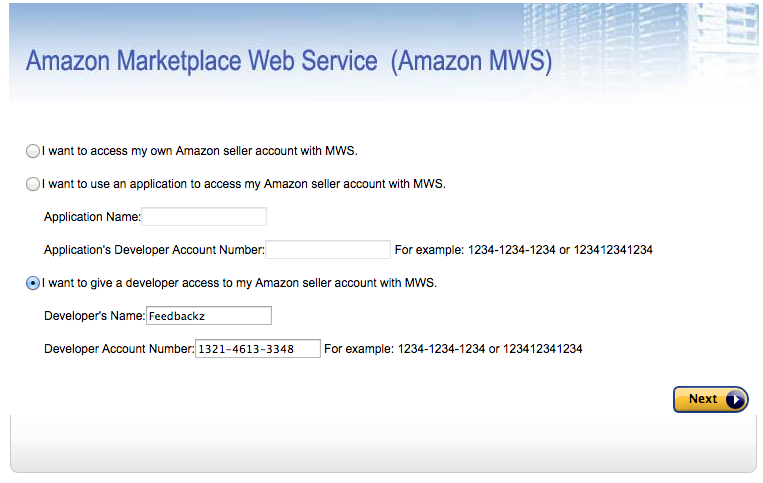Click Developer Account Number field with 1321-4613-3348
The height and width of the screenshot is (483, 763).
258,349
